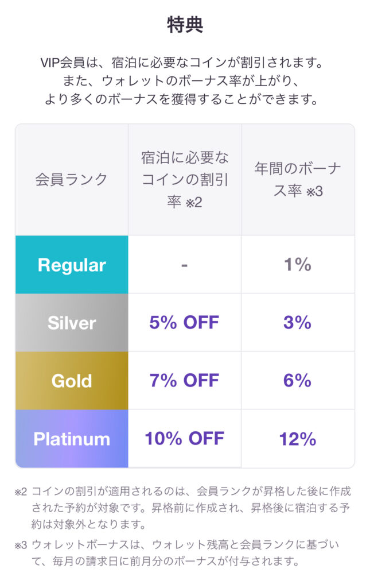Click the 10% OFF Platinum discount

click(184, 438)
